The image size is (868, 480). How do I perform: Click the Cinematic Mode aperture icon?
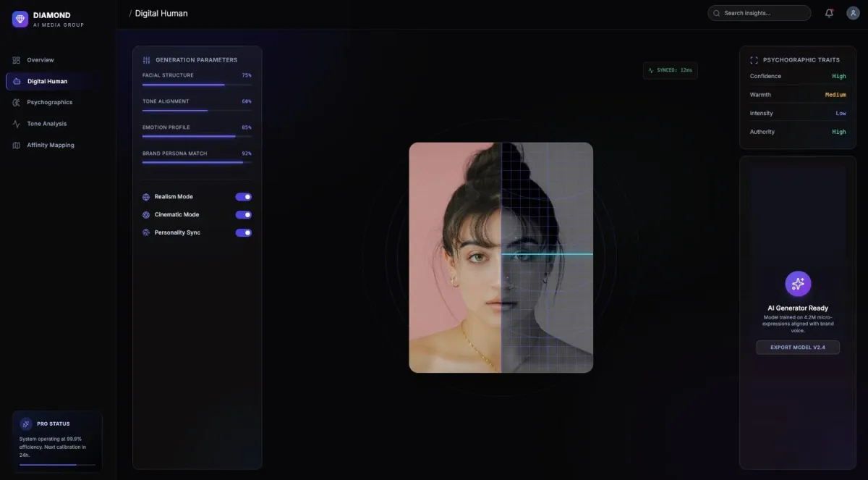[x=146, y=215]
